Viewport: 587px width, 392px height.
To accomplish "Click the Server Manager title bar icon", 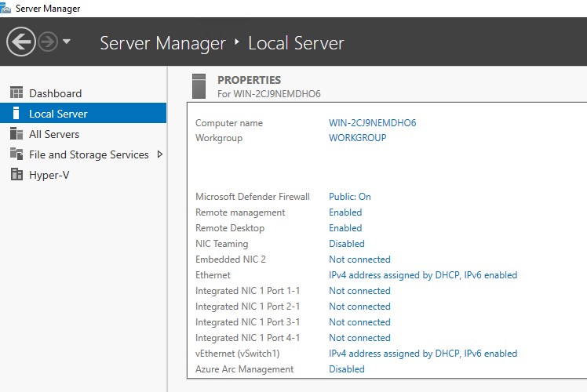I will pos(6,8).
